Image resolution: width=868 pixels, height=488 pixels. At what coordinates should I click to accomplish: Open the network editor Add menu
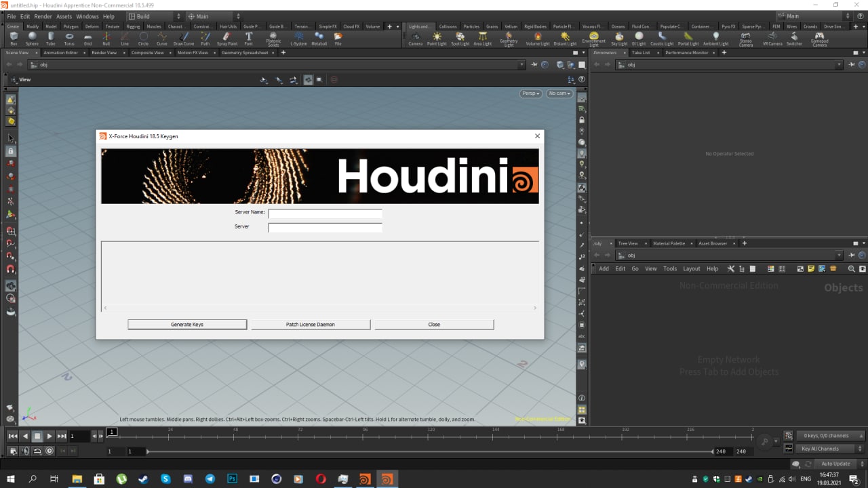point(604,269)
